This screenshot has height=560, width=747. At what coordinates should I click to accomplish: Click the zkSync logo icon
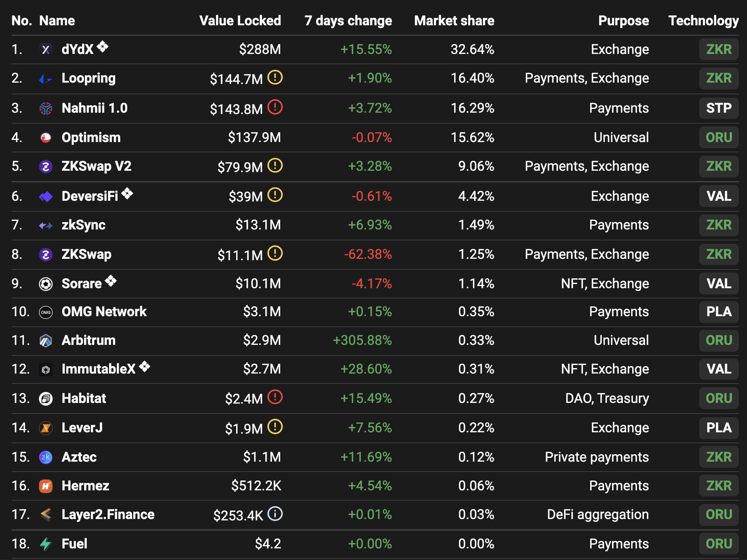(46, 225)
